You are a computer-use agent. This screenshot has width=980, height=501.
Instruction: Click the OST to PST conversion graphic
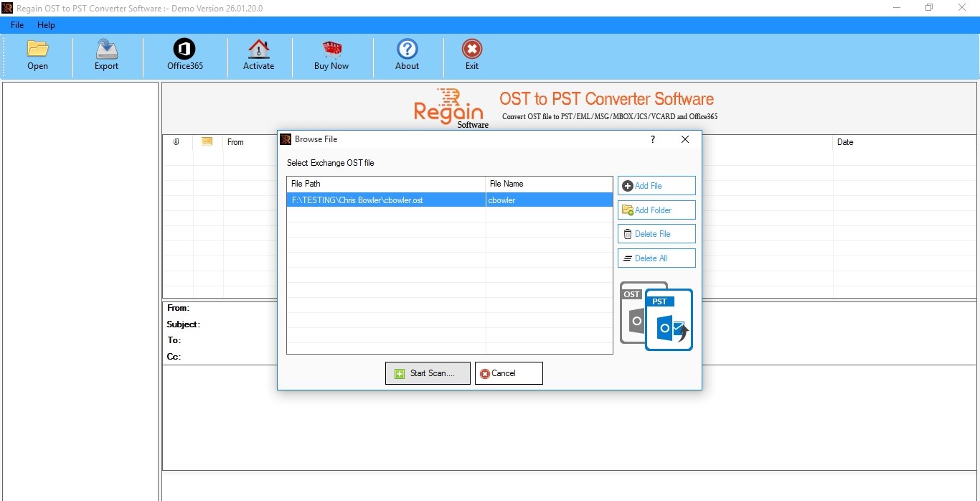(x=656, y=316)
